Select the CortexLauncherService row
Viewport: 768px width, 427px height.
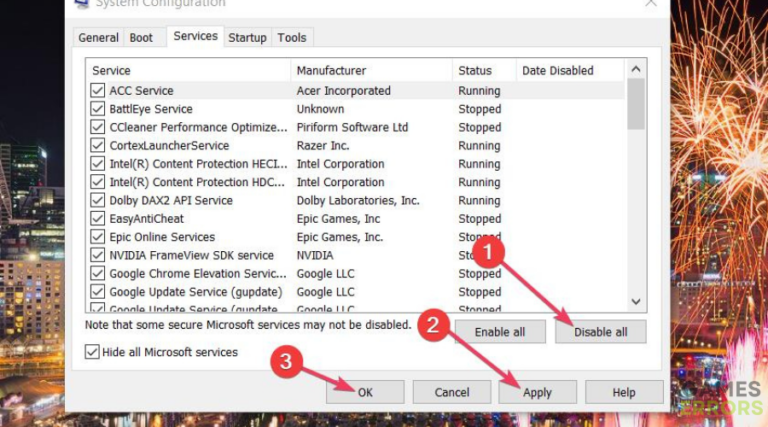pos(169,146)
